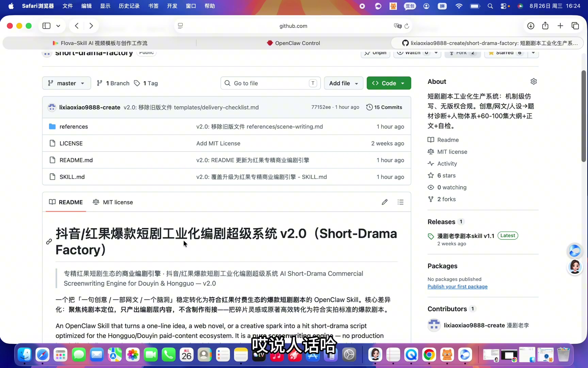
Task: Click the Safari share icon
Action: pos(545,26)
